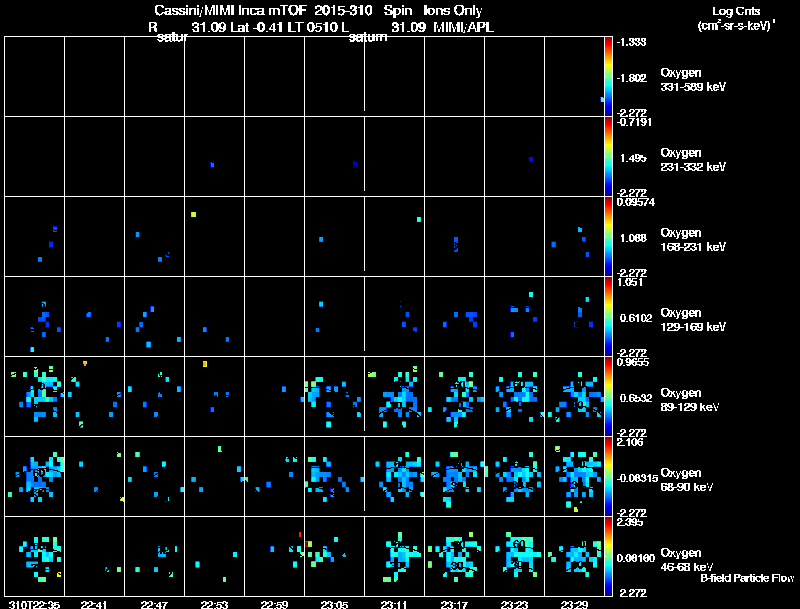The width and height of the screenshot is (800, 609).
Task: Select the 'Oxygen 46-68 keV' row label
Action: 687,560
